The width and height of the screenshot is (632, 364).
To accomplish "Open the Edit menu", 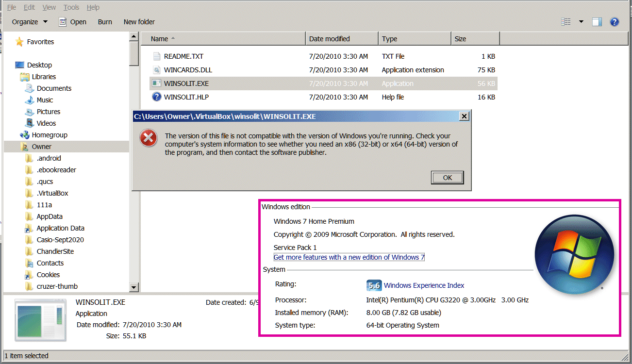I will 29,7.
